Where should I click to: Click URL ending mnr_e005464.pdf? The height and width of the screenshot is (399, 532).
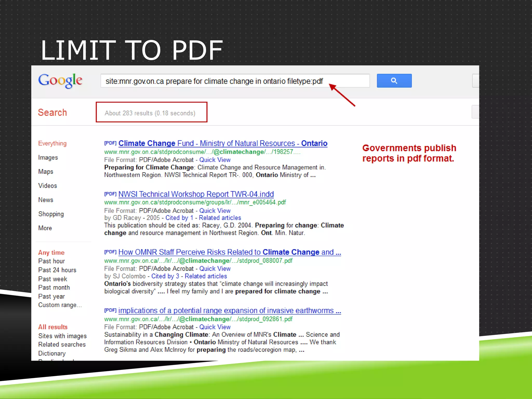195,202
